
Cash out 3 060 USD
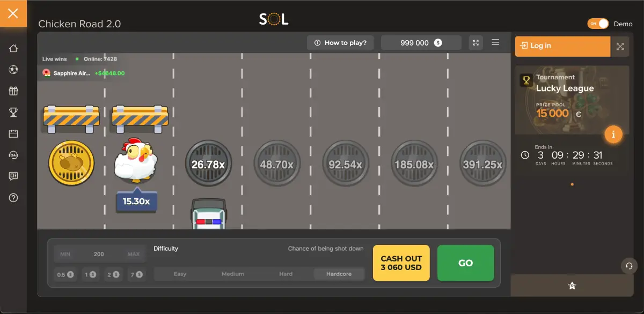coord(401,263)
